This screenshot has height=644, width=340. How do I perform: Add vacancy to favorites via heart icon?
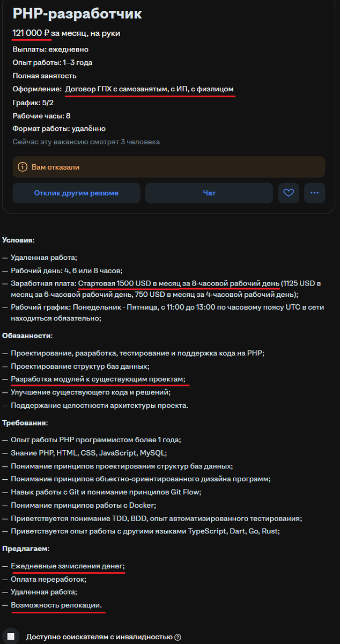[x=289, y=193]
